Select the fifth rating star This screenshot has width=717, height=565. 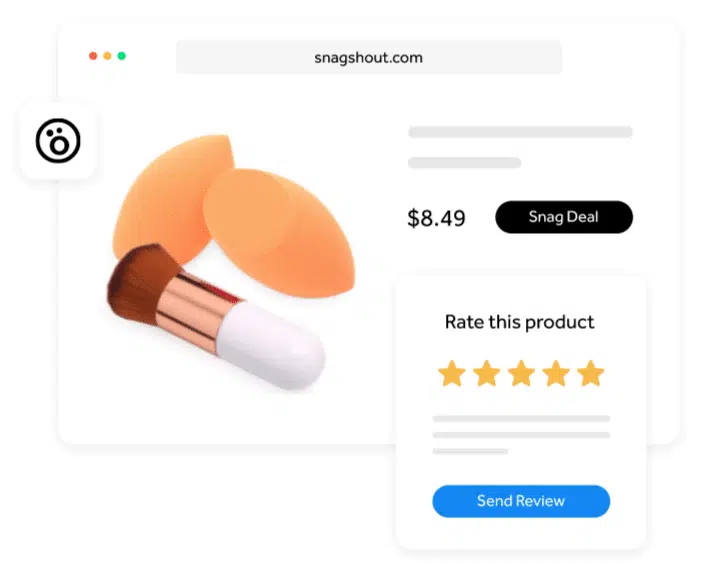click(590, 373)
